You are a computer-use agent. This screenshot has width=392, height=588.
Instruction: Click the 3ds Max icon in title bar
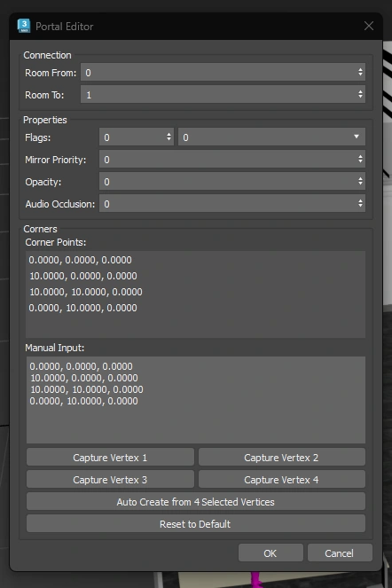pos(24,26)
